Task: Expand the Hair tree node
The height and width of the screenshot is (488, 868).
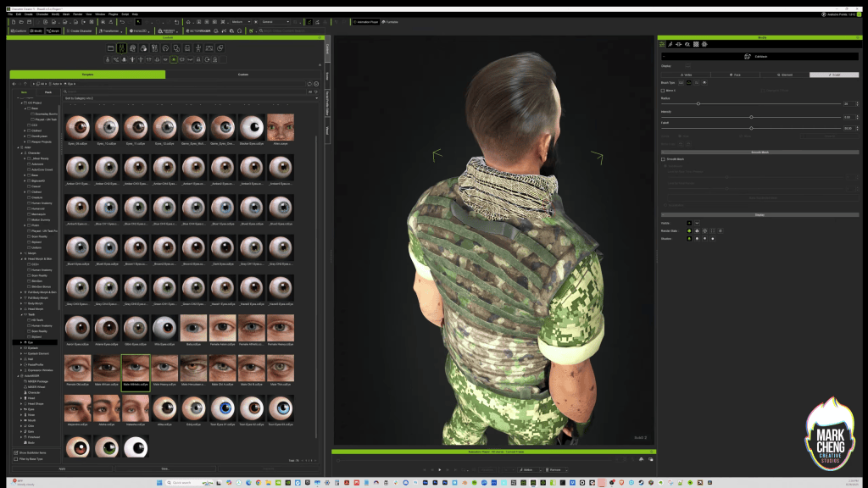Action: coord(21,359)
